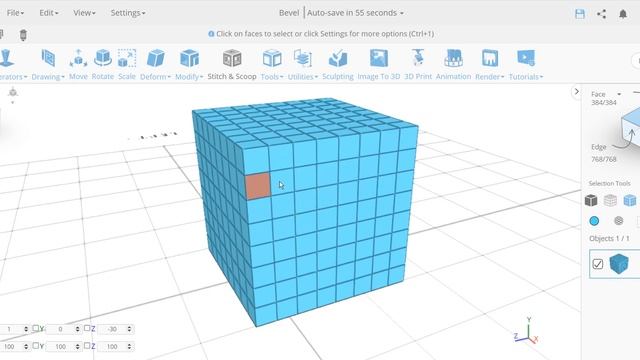Expand the Utilities dropdown label

click(x=302, y=77)
